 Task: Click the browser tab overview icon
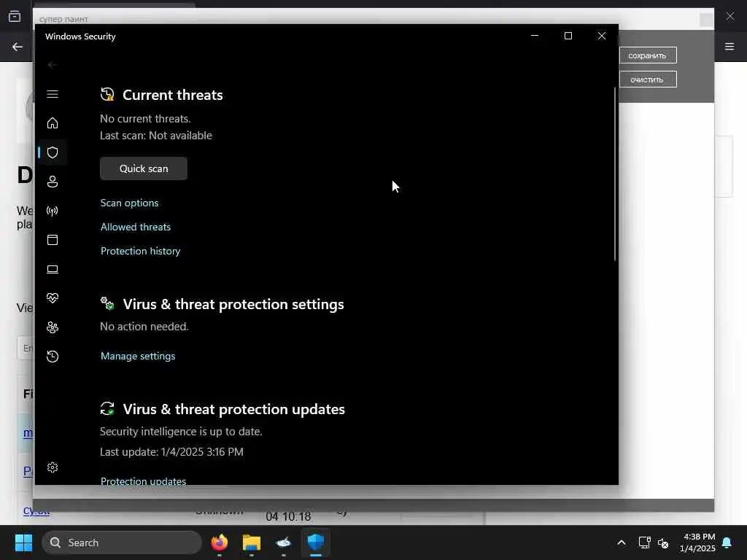(x=15, y=17)
